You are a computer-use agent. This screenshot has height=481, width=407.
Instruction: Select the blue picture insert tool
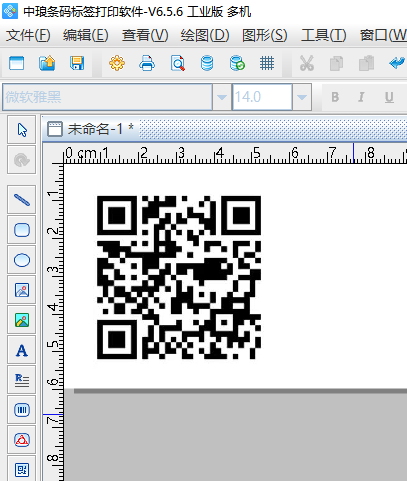(22, 290)
